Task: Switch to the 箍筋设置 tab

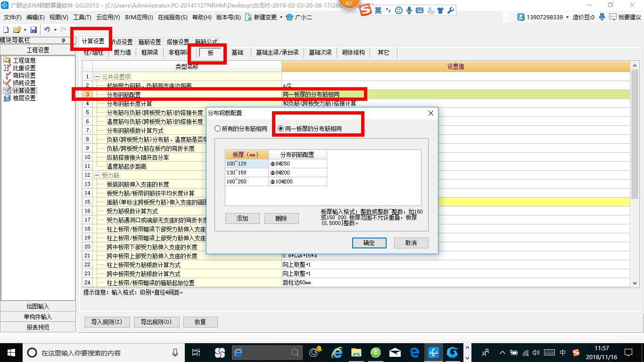Action: 149,42
